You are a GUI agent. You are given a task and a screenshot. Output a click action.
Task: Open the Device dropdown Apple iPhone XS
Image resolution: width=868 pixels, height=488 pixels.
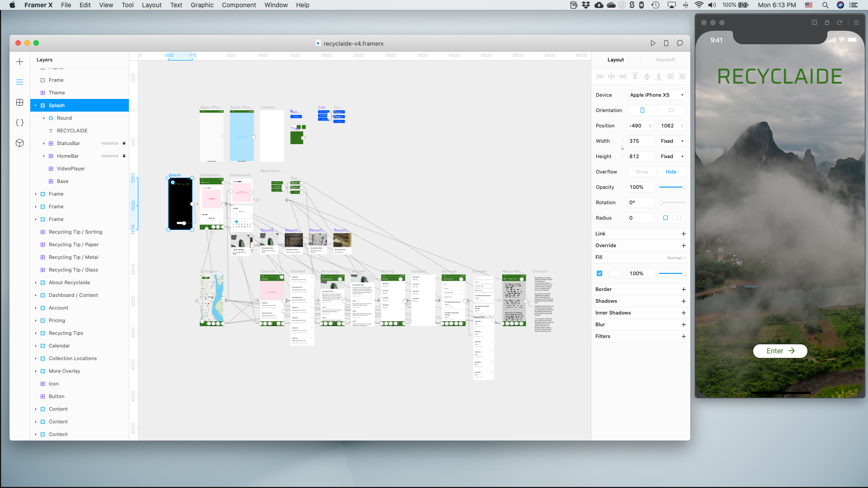point(656,95)
